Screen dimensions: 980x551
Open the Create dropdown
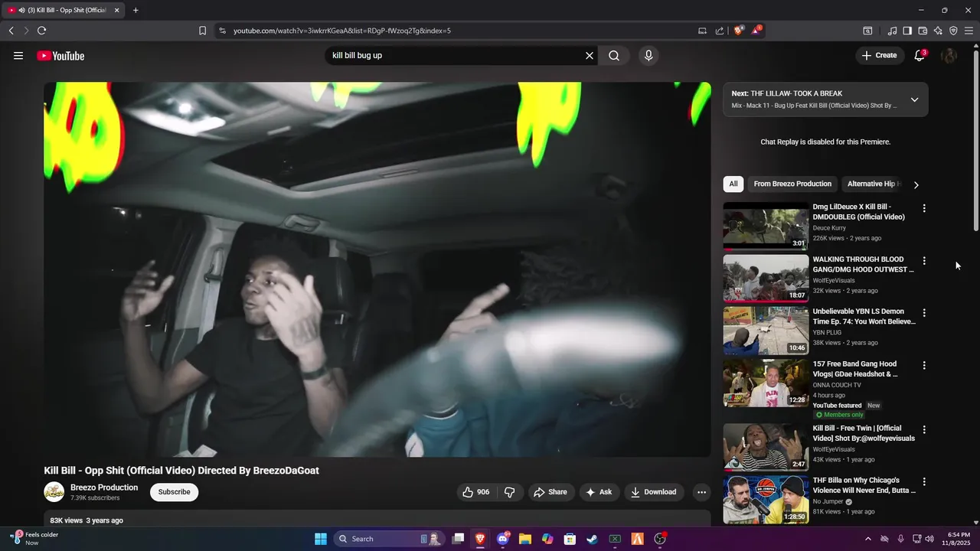point(879,55)
